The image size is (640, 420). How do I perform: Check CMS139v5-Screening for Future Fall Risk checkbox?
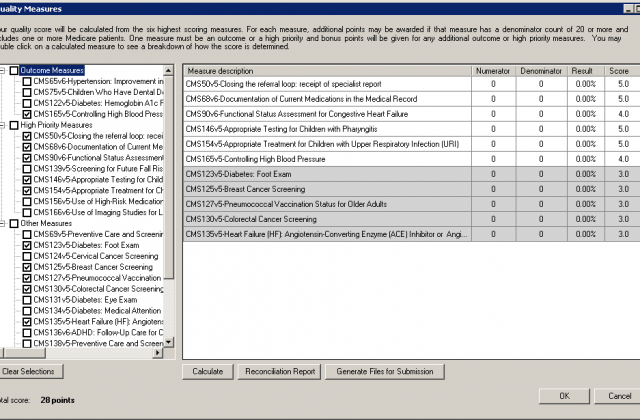27,169
